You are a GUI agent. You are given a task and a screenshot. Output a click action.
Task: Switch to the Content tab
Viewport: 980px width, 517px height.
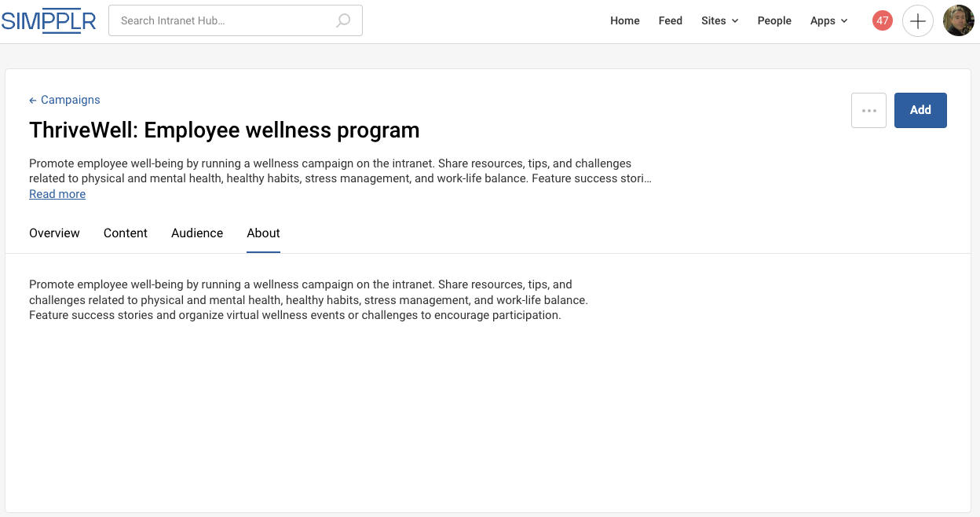126,233
